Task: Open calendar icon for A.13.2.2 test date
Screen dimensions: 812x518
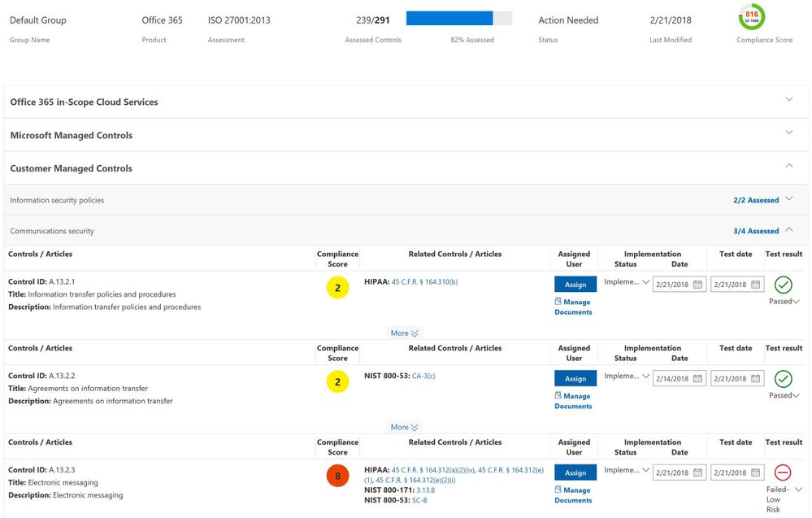Action: click(756, 379)
